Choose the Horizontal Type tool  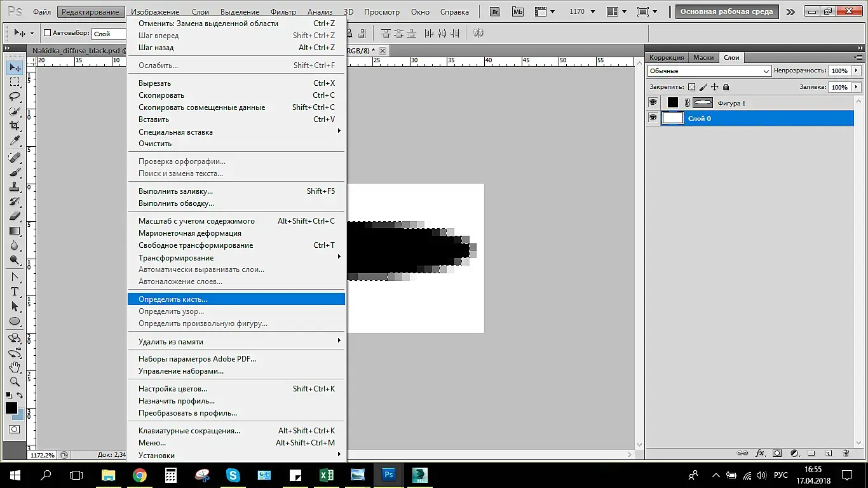15,292
